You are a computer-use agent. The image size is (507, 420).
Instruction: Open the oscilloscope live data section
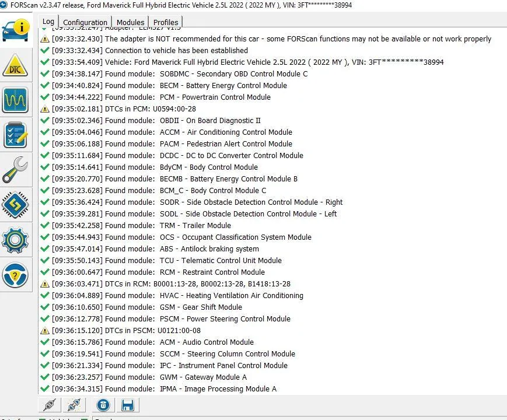(x=15, y=100)
